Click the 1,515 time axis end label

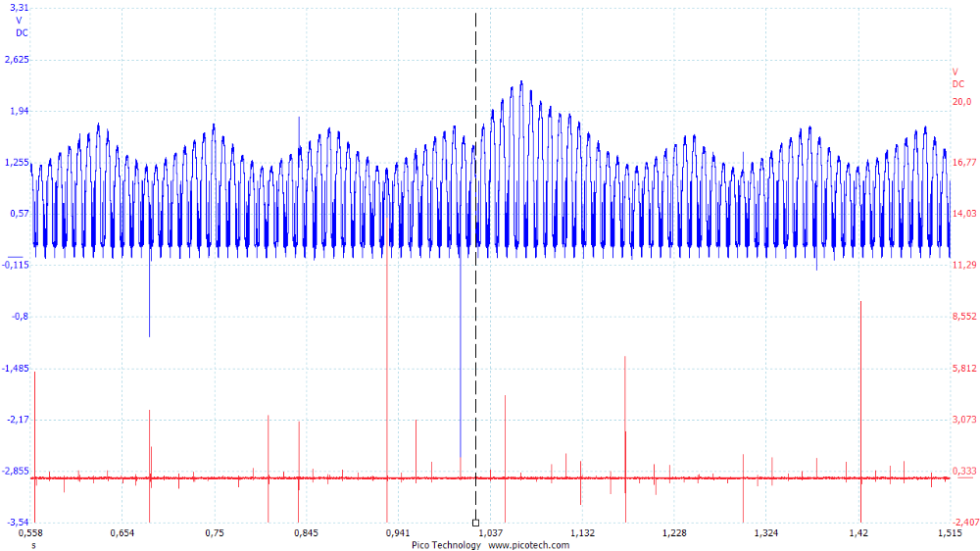tap(950, 533)
